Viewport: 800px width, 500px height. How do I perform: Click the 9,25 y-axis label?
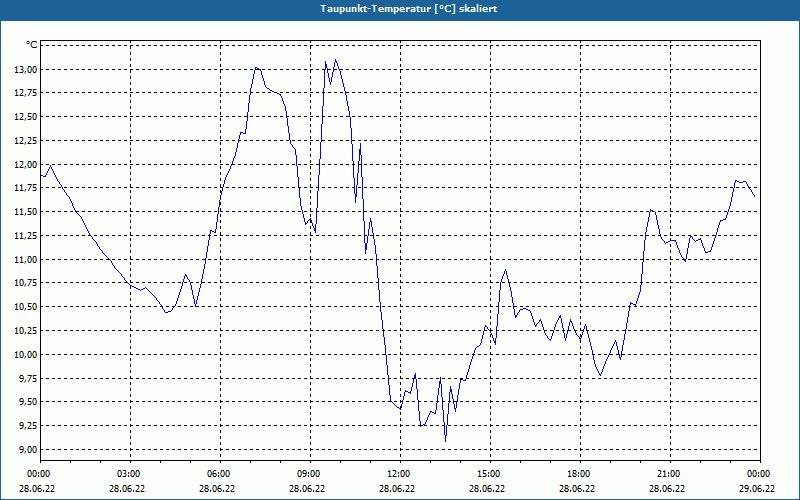coord(27,426)
